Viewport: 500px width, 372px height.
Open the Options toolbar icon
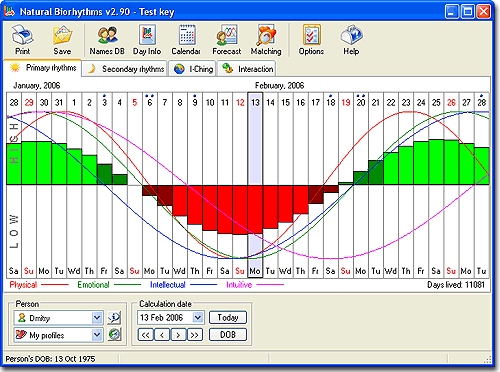coord(311,40)
